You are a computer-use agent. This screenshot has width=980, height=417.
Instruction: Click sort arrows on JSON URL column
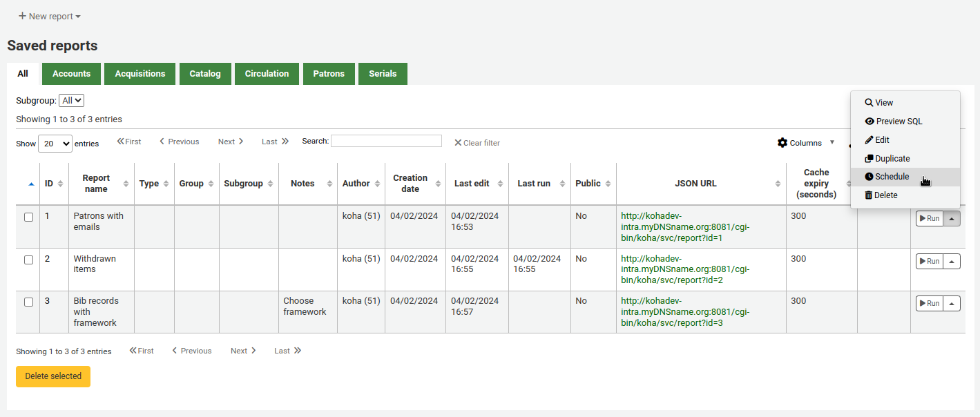click(x=778, y=184)
